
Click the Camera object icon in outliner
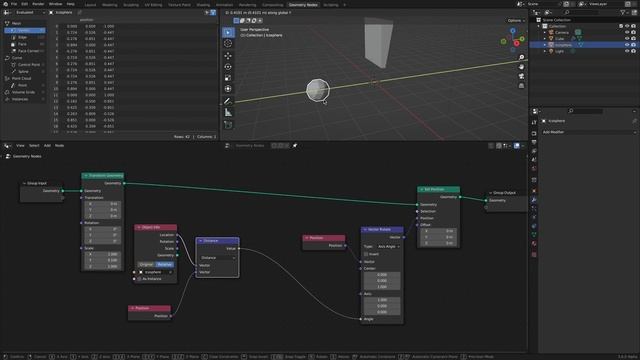pos(551,32)
